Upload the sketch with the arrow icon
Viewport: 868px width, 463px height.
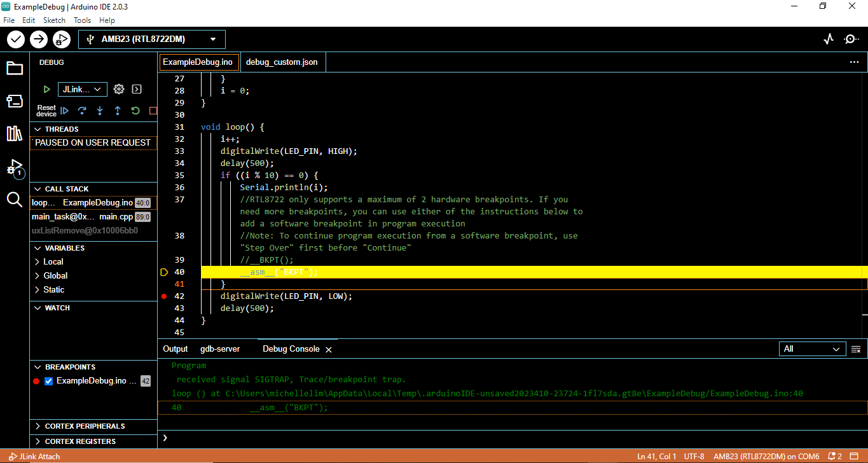click(38, 39)
